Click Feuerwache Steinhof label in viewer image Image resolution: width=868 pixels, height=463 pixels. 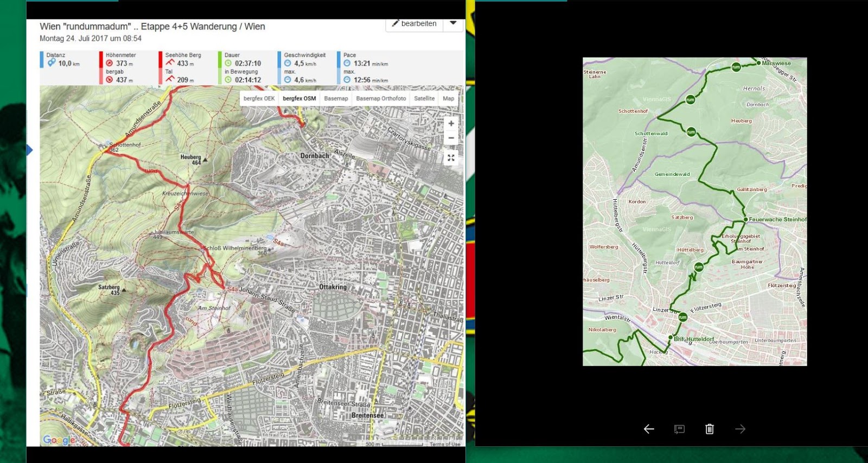777,219
